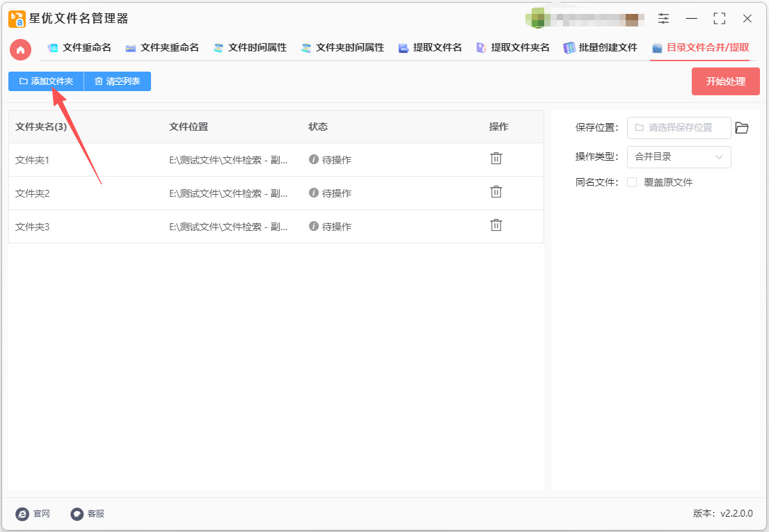Open the 批量创建文件 tab
This screenshot has width=769, height=532.
[x=600, y=48]
